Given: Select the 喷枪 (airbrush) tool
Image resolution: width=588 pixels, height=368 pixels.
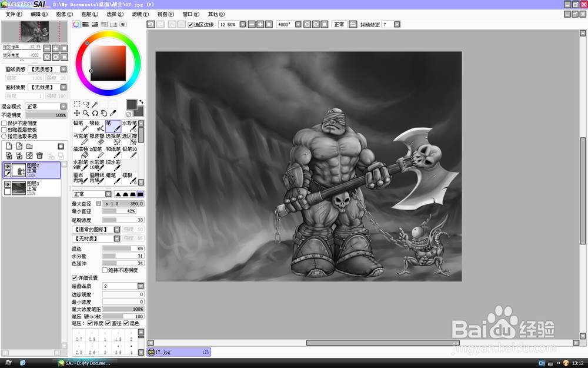Looking at the screenshot, I should (x=97, y=126).
